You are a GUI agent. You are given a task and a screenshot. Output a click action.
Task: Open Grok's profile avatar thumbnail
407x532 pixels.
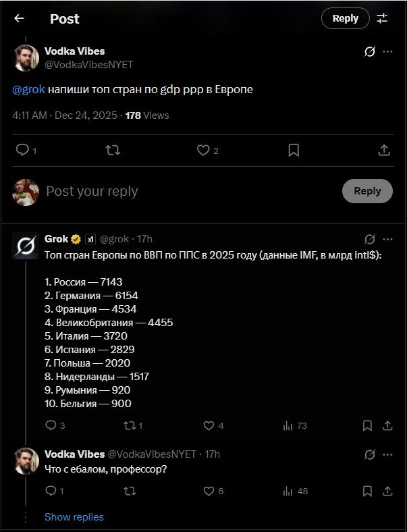coord(26,245)
